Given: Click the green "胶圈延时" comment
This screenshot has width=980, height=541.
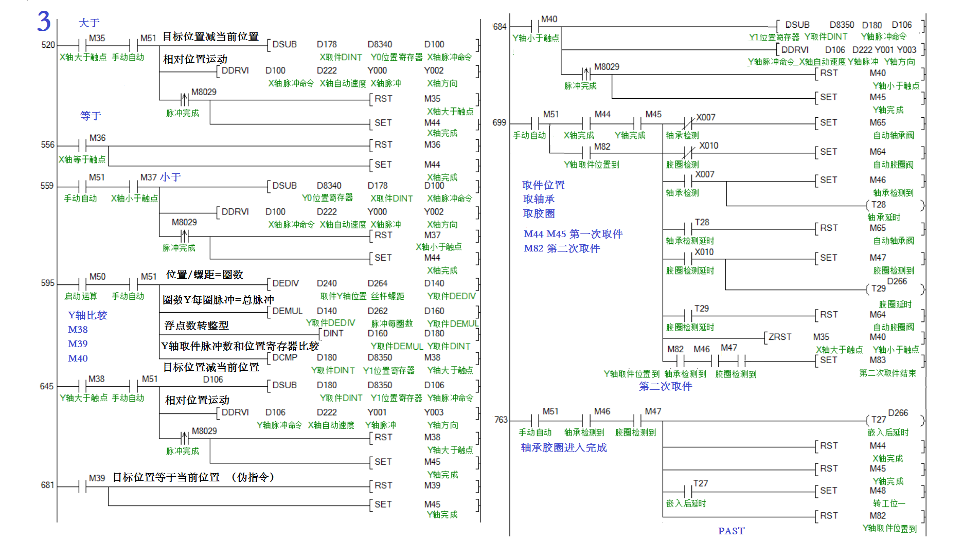Looking at the screenshot, I should [x=895, y=304].
